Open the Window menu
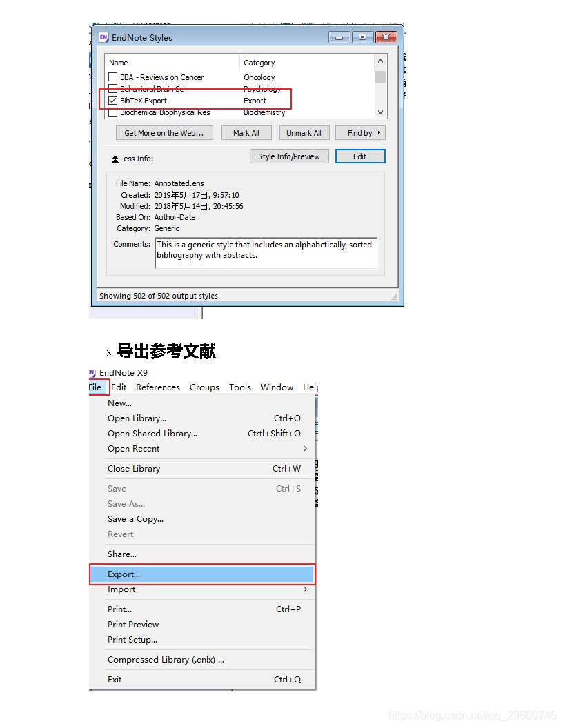 (277, 387)
